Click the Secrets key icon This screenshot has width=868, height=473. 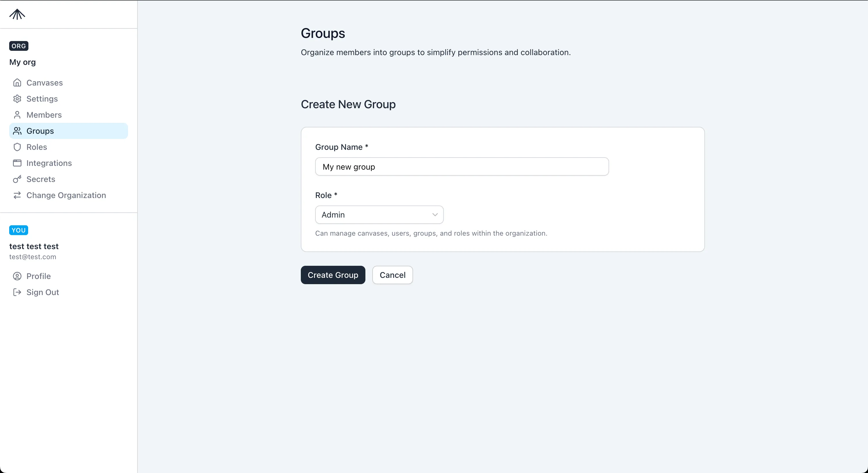pyautogui.click(x=17, y=179)
